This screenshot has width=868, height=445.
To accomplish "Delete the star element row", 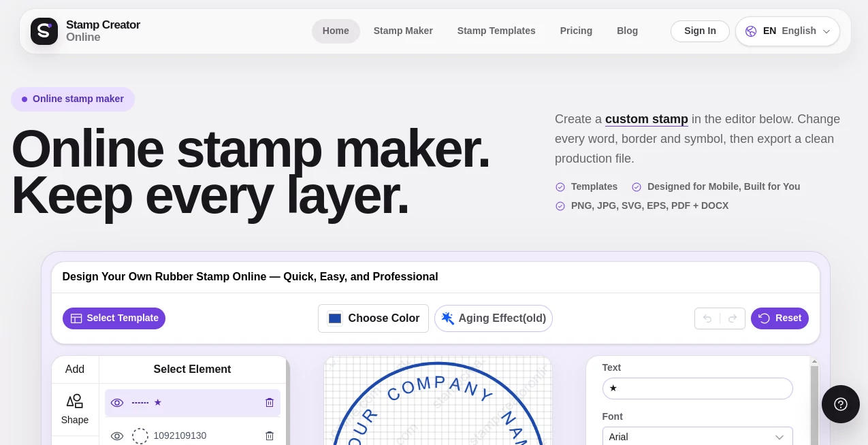I will [270, 403].
